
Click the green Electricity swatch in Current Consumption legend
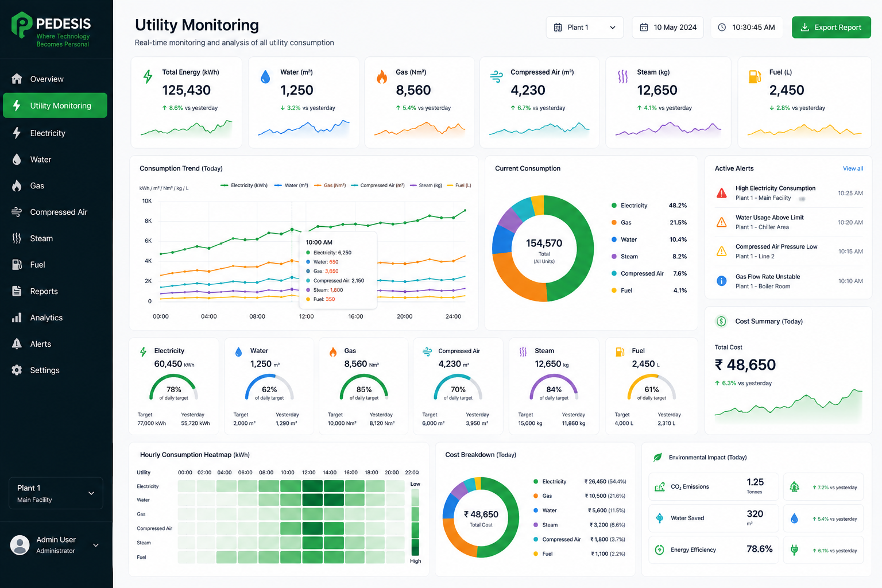[614, 206]
